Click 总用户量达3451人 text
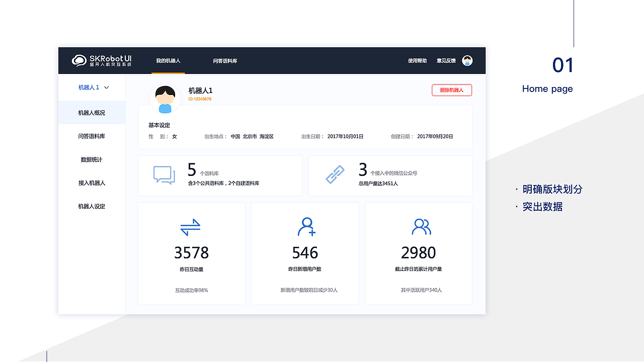Viewport: 644px width, 362px height. click(x=378, y=184)
